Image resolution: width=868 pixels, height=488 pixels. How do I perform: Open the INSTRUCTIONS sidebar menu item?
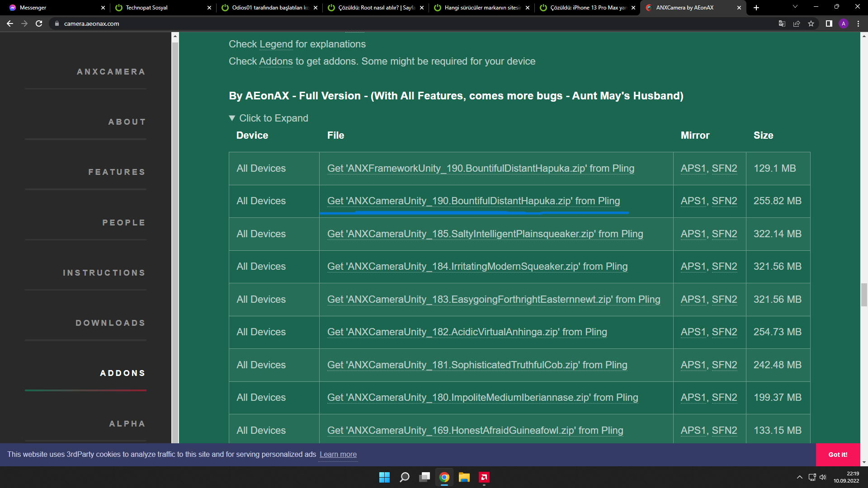[x=104, y=273]
